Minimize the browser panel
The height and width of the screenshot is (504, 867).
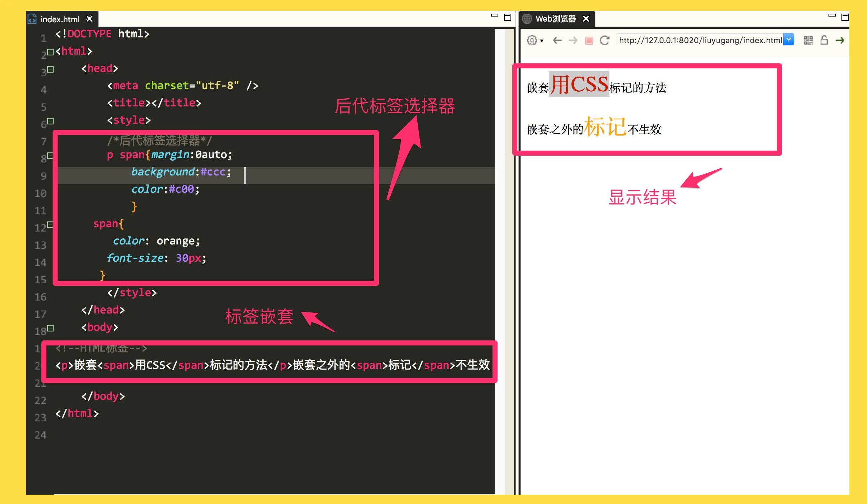tap(832, 15)
